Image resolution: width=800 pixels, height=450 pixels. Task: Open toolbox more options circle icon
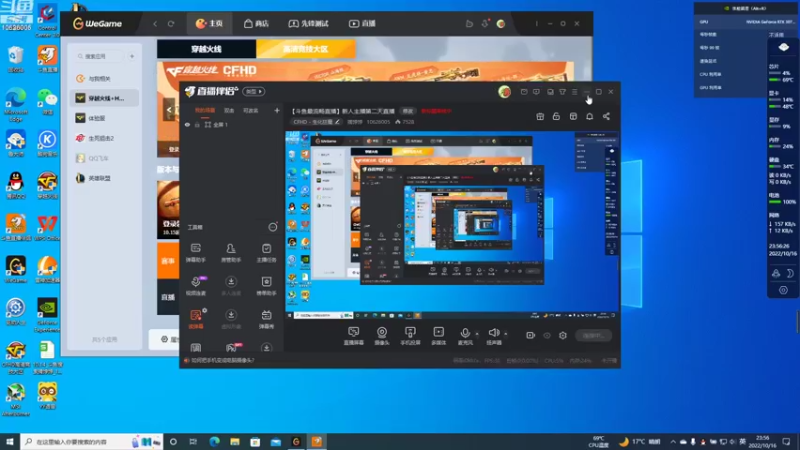[273, 227]
